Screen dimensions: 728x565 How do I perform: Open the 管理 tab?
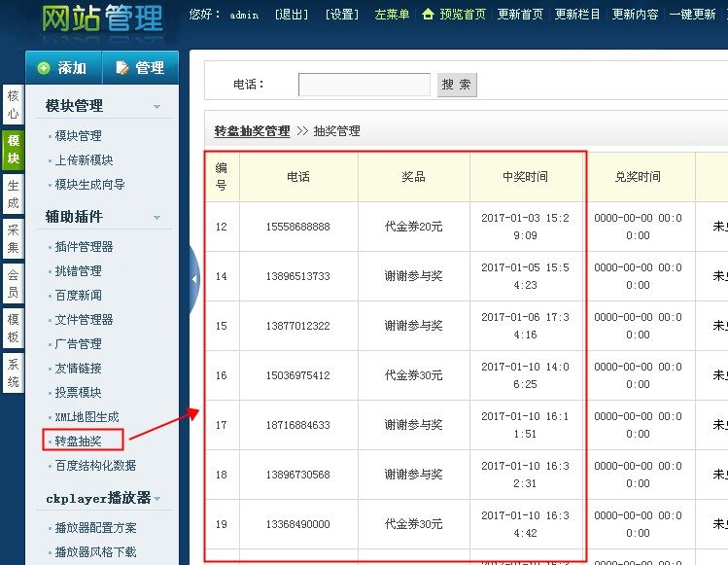[x=140, y=68]
